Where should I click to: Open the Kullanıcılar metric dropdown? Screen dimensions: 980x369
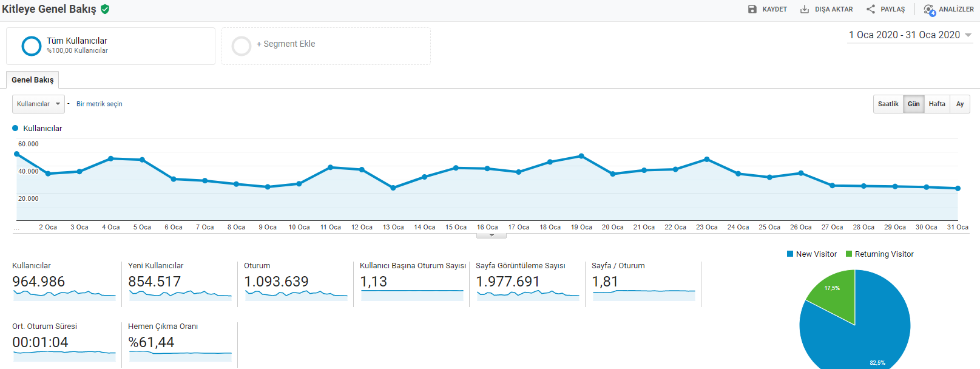(38, 104)
